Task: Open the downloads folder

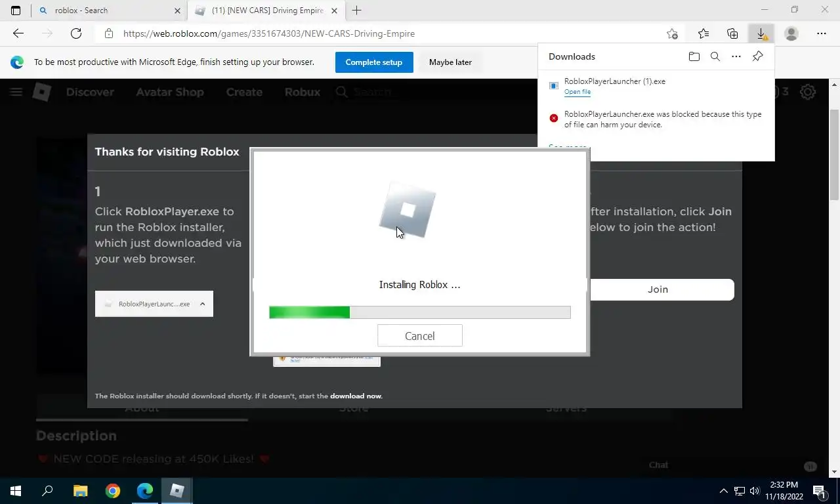Action: coord(694,56)
